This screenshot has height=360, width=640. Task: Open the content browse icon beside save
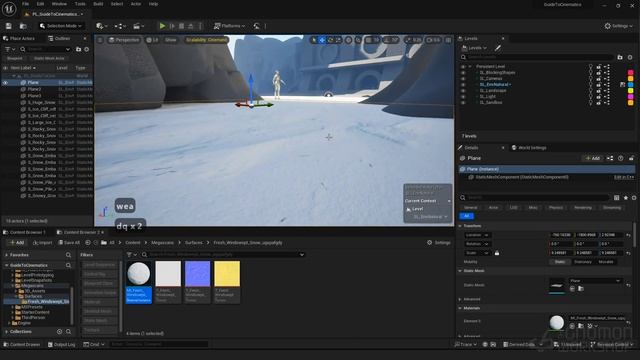[23, 26]
